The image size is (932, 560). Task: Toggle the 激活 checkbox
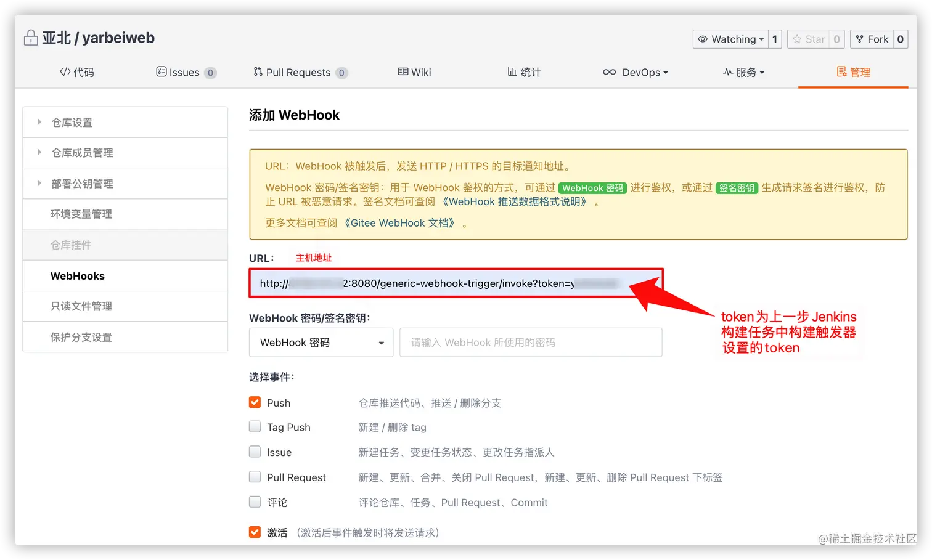[255, 532]
